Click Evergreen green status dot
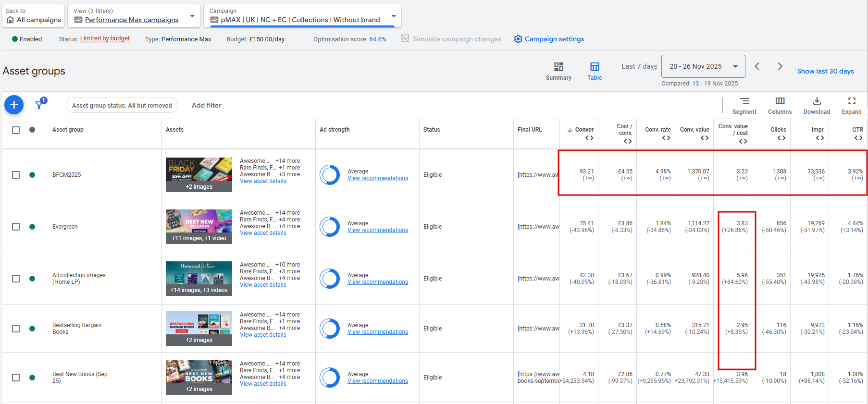Screen dimensions: 868x404 (x=32, y=227)
